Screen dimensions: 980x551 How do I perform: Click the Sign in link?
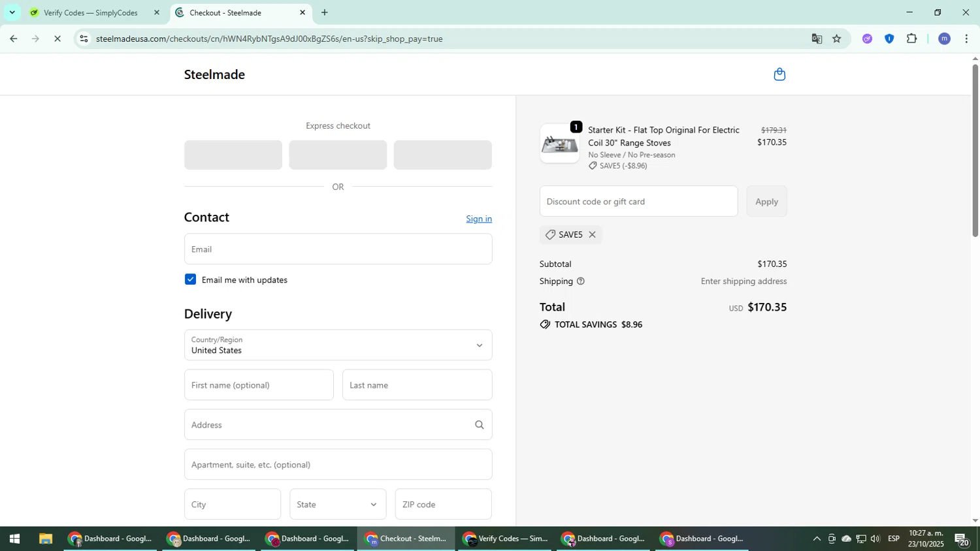click(x=479, y=219)
